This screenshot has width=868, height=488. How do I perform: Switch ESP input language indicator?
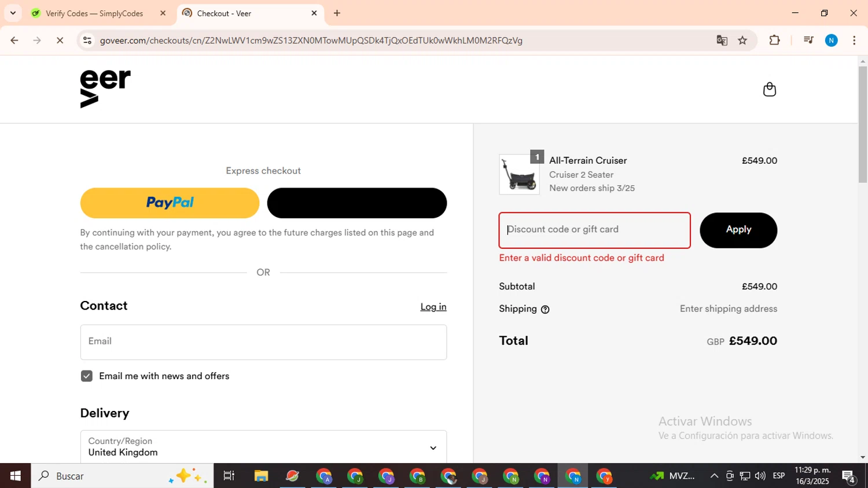click(x=779, y=476)
